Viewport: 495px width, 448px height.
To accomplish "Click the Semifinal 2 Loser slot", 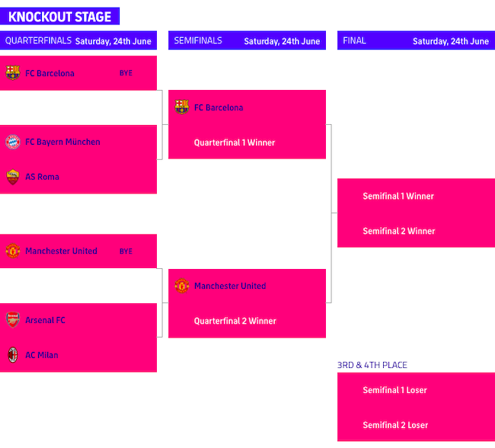I will click(x=394, y=426).
